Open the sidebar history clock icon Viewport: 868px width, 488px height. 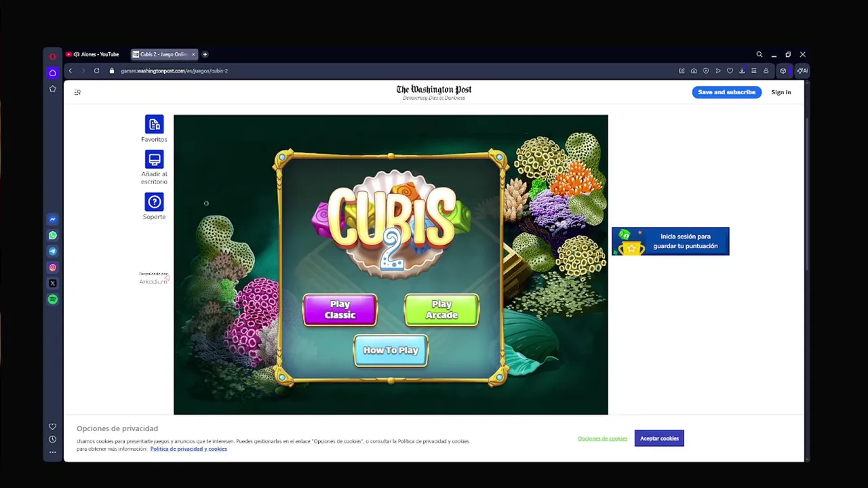[x=52, y=439]
